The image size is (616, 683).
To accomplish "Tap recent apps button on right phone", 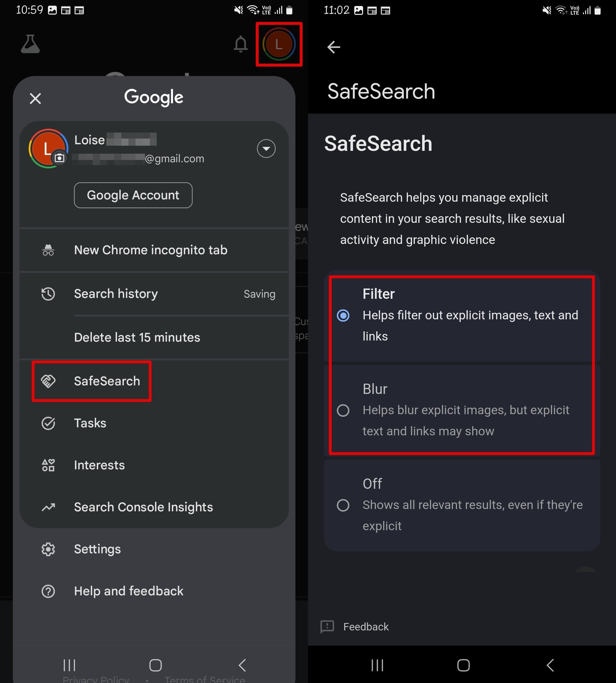I will pos(377,665).
